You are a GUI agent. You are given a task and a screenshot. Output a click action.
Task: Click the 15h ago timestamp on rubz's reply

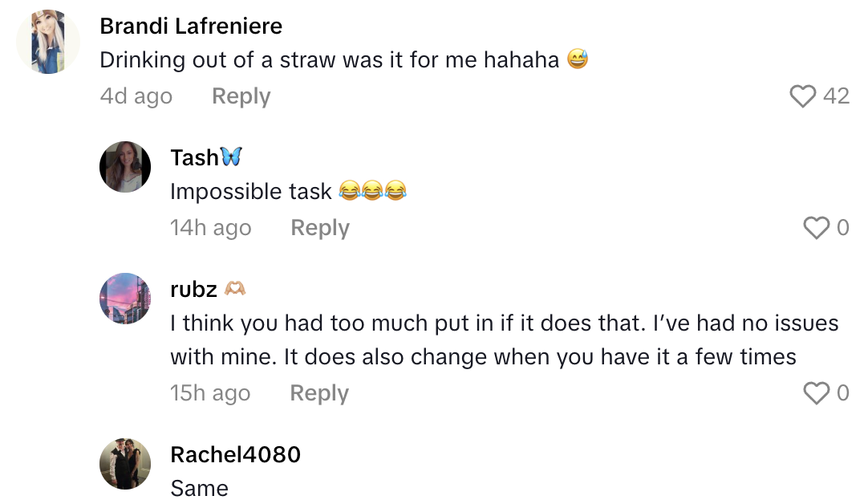coord(210,393)
